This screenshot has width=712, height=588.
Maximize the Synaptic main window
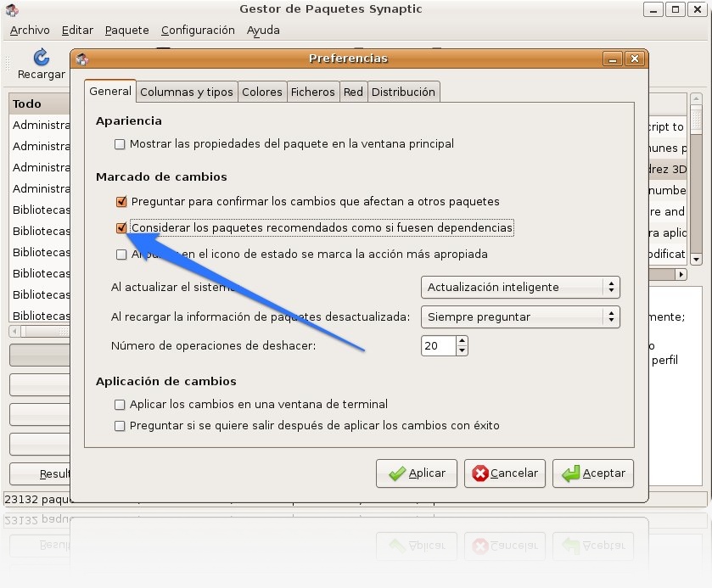676,9
